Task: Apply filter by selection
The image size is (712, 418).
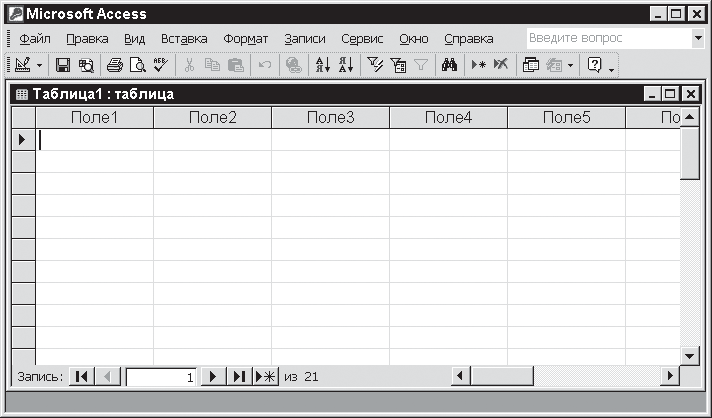Action: coord(375,65)
